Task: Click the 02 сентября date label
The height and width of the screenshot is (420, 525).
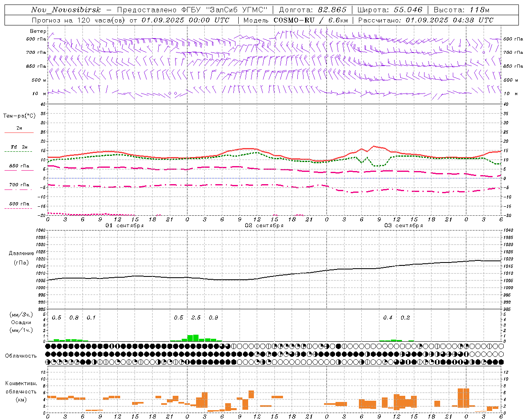Action: [x=264, y=226]
